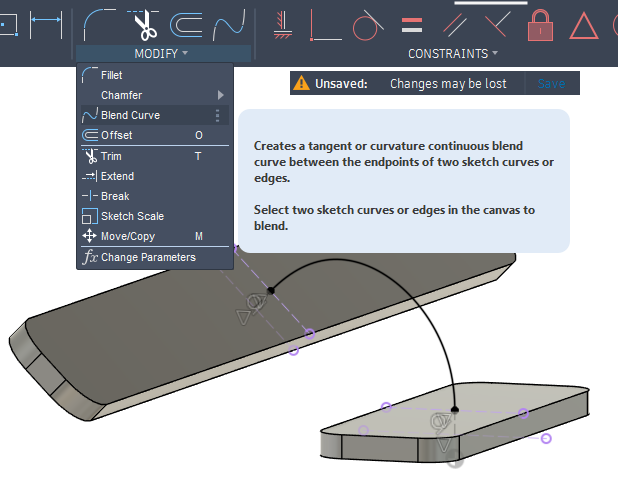618x496 pixels.
Task: Choose Move/Copy from the Modify menu
Action: [155, 236]
